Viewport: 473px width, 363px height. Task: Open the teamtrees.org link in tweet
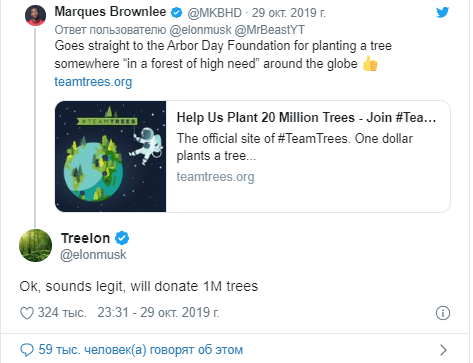click(x=93, y=82)
